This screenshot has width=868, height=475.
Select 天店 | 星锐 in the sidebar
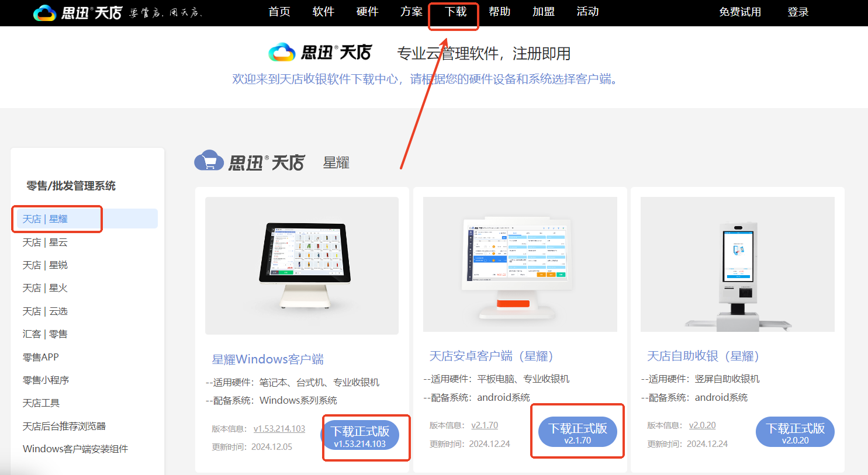pos(45,265)
